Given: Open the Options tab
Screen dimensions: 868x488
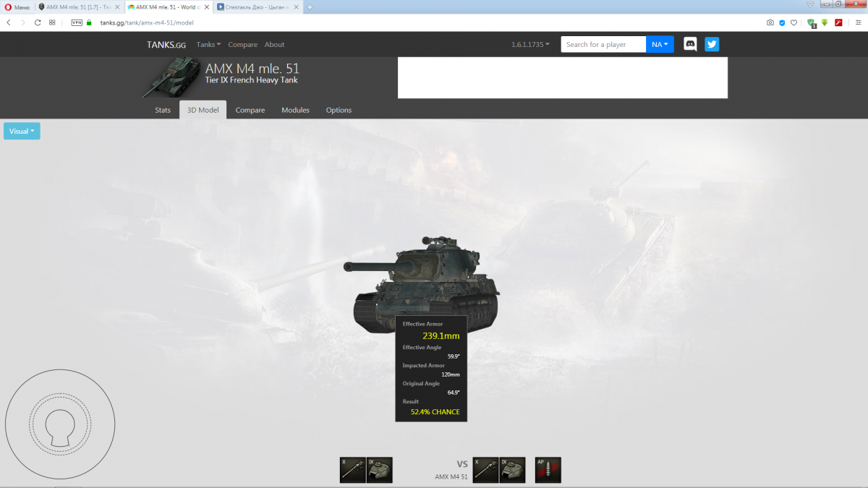Looking at the screenshot, I should (x=339, y=110).
